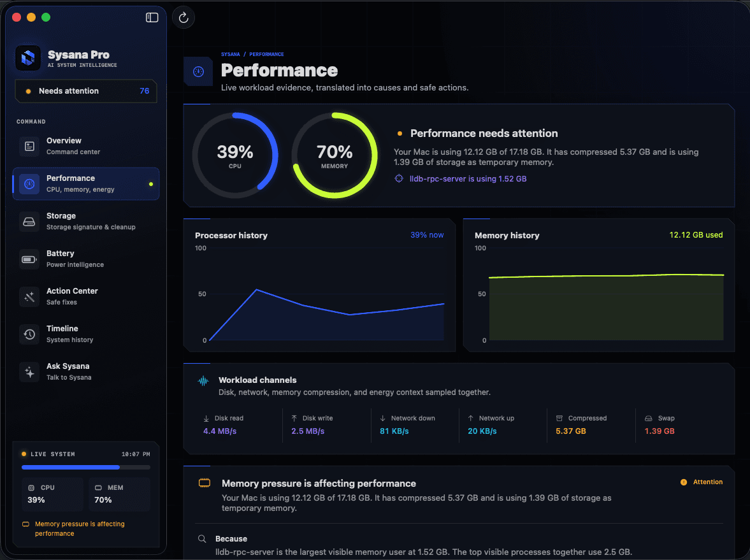Image resolution: width=750 pixels, height=560 pixels.
Task: Click the MEM 70% tile in Live System
Action: (x=120, y=494)
